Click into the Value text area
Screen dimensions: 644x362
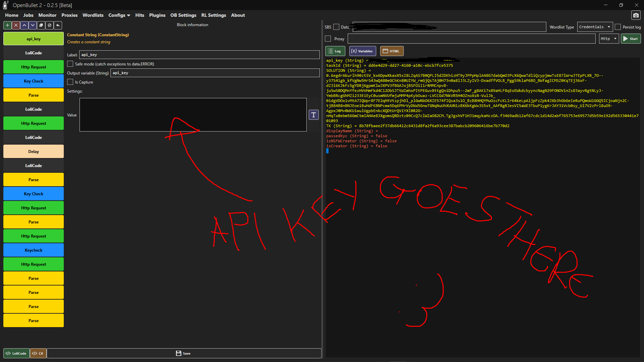click(x=193, y=115)
